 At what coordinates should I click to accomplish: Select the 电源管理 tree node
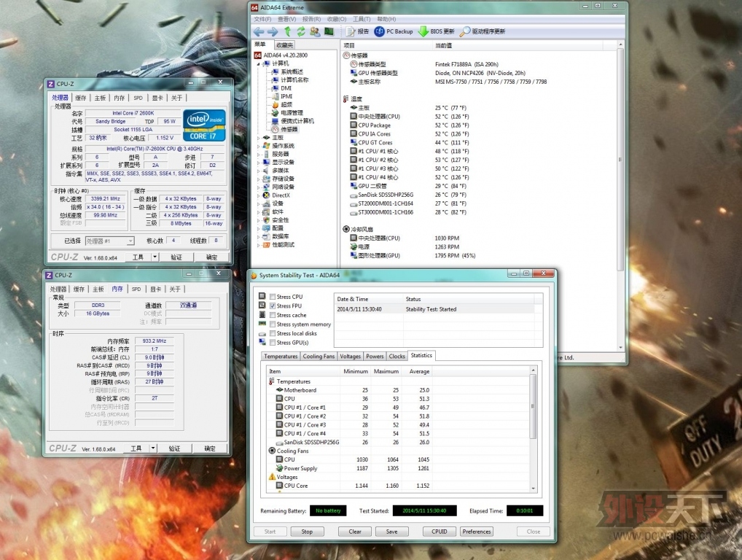292,113
